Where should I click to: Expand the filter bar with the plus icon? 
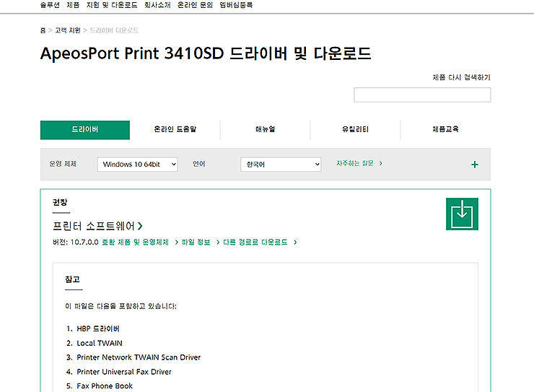pos(474,165)
